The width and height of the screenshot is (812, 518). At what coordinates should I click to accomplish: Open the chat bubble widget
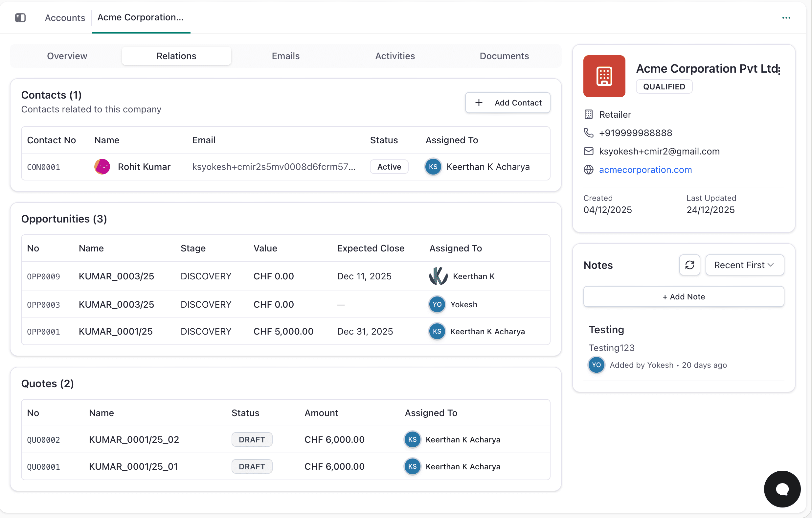[x=782, y=489]
